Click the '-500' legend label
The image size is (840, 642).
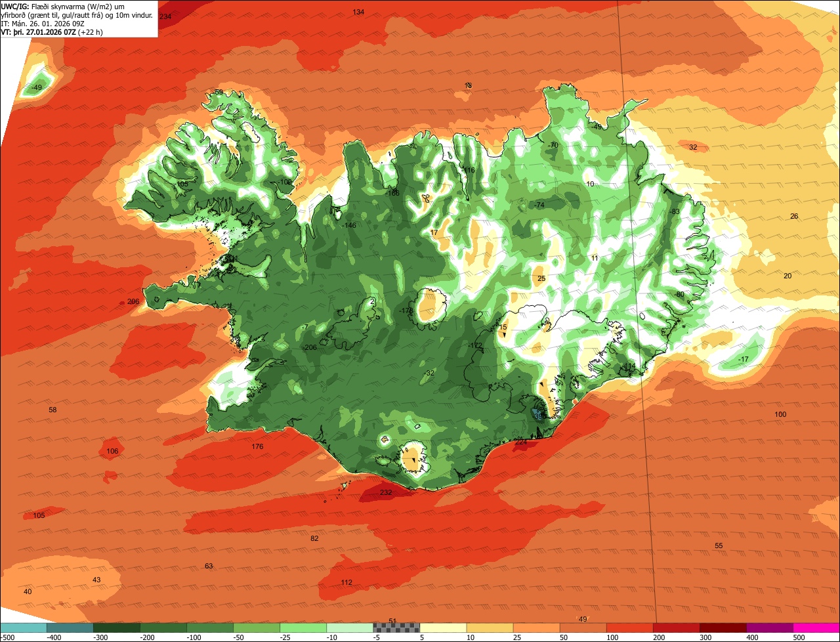click(7, 637)
